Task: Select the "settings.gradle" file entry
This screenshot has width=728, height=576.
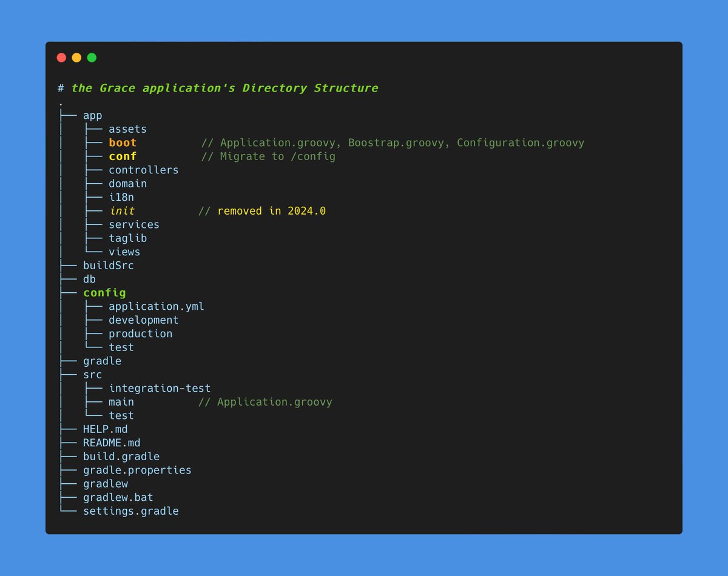Action: [131, 511]
